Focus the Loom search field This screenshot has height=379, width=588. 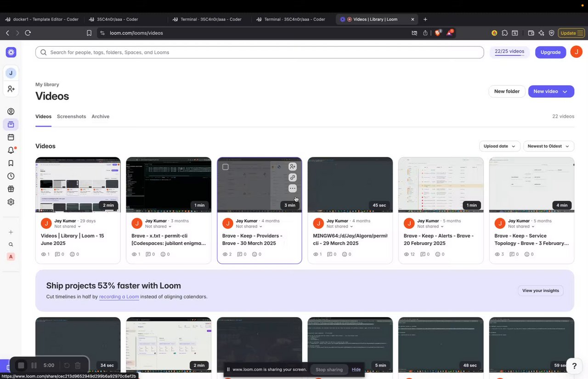260,52
